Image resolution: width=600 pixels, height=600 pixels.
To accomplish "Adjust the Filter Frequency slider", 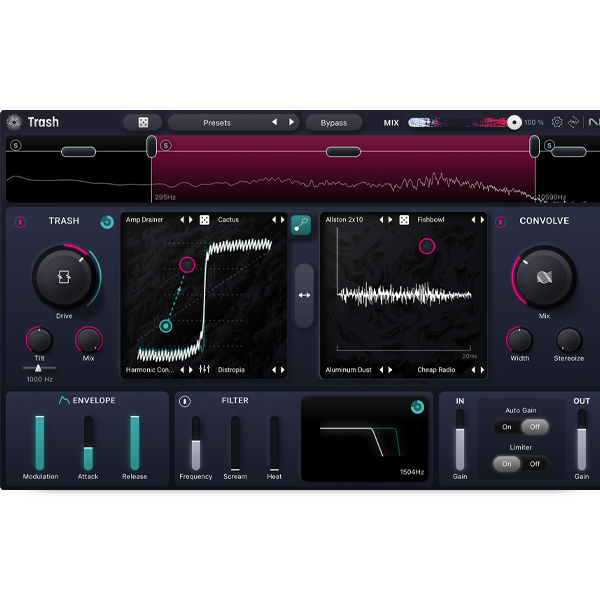I will pos(196,443).
